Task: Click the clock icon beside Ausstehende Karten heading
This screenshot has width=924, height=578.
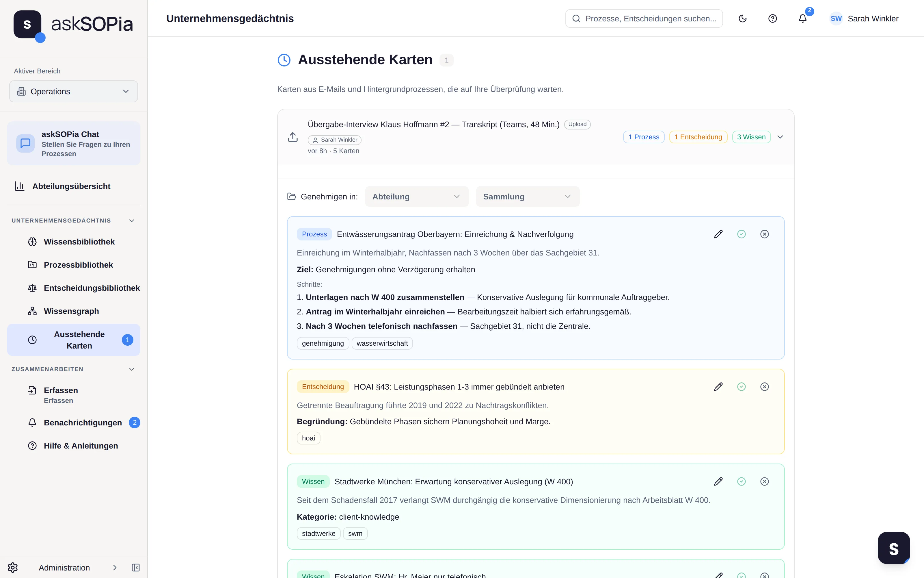Action: point(284,60)
